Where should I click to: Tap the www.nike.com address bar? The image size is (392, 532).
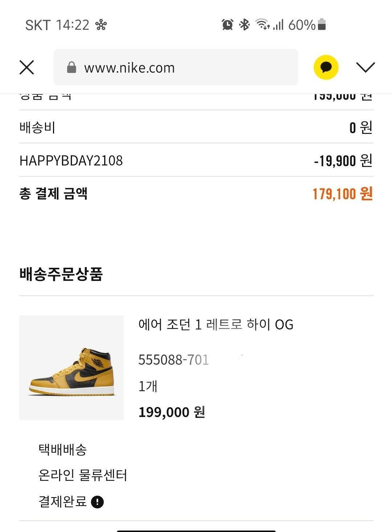176,67
